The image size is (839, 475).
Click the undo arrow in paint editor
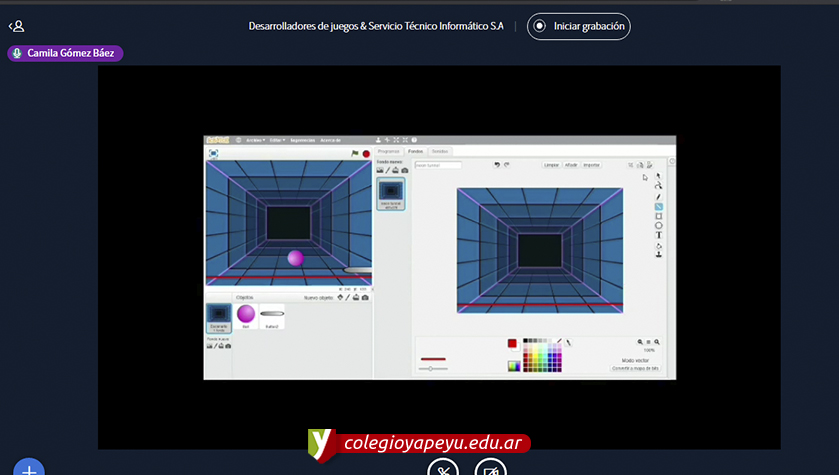pos(497,165)
